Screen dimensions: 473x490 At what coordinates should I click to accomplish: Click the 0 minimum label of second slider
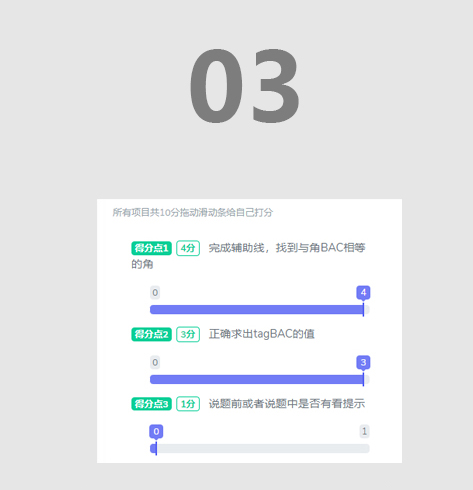click(x=155, y=362)
